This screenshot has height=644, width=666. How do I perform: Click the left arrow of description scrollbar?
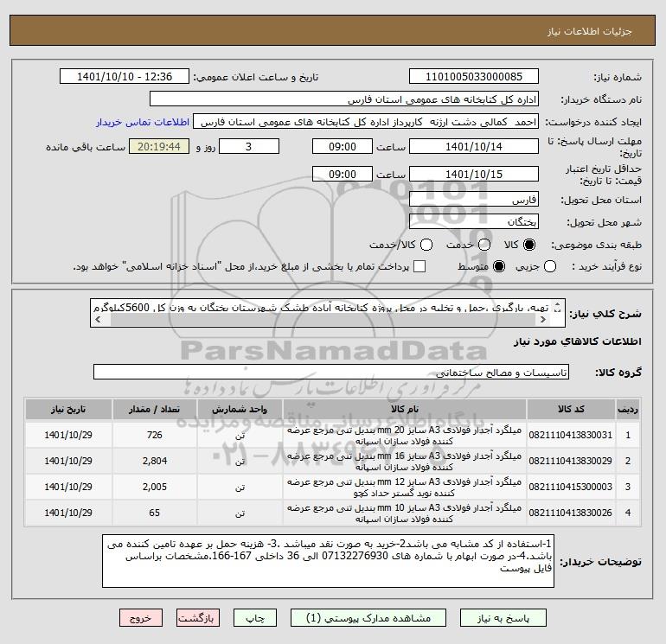98,320
